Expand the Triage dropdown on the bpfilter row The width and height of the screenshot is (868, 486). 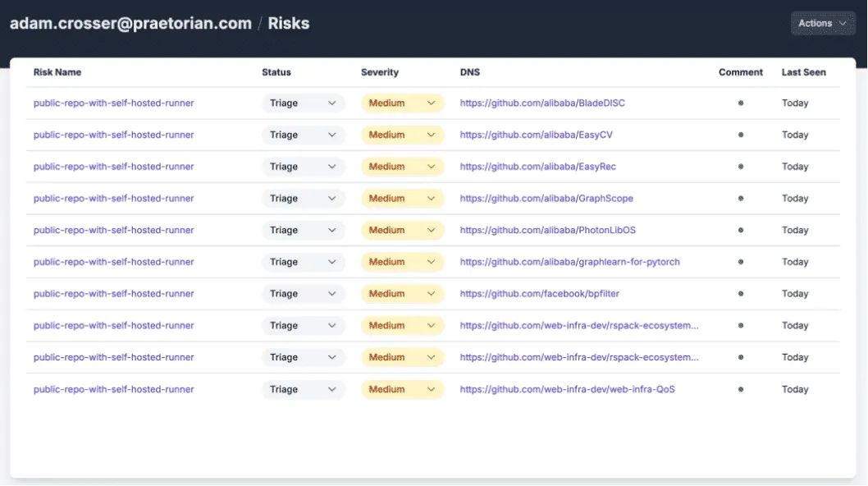click(x=304, y=293)
